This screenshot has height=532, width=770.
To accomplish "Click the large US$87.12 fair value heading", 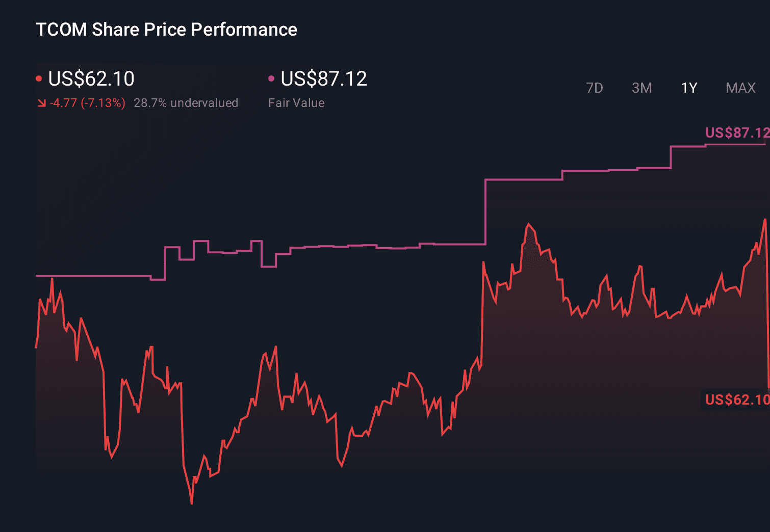I will [324, 78].
